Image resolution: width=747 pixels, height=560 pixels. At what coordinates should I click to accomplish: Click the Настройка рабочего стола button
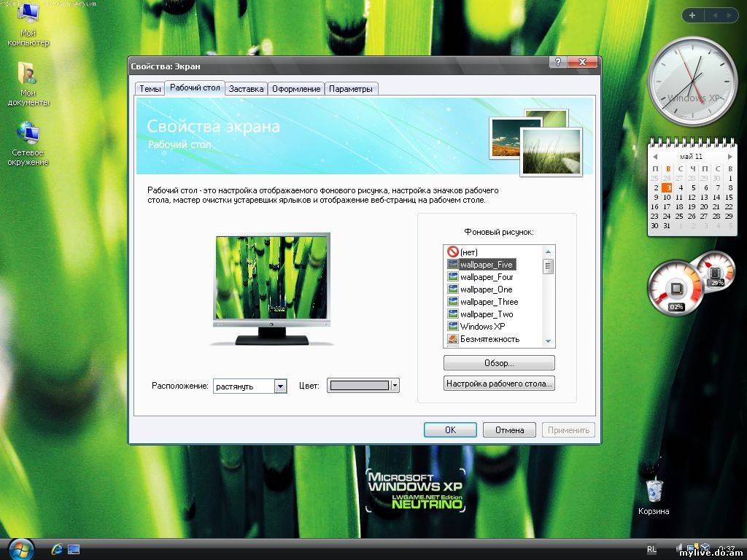pos(499,384)
